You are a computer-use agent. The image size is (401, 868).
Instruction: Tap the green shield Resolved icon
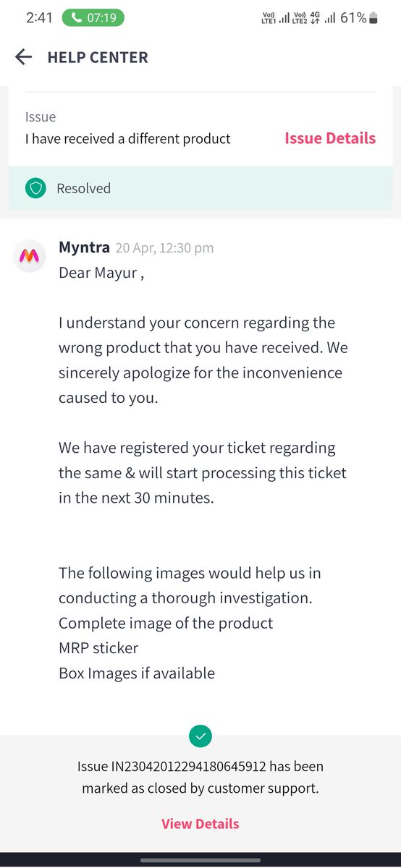click(x=35, y=189)
